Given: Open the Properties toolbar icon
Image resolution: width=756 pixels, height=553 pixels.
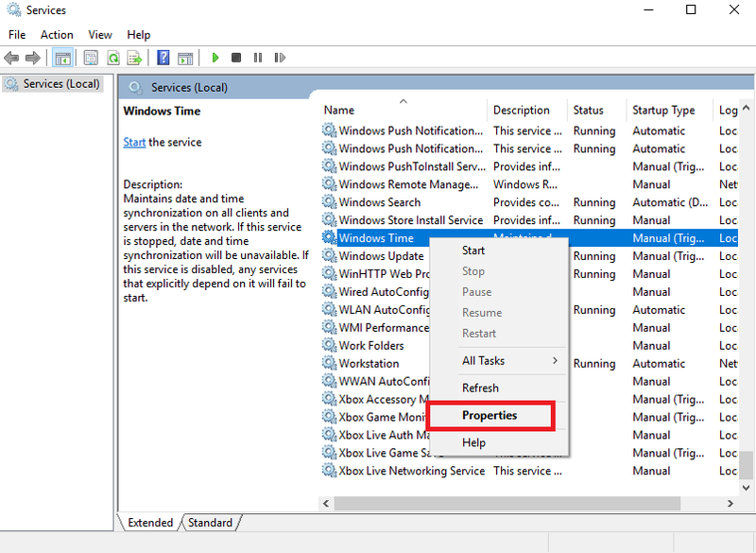Looking at the screenshot, I should tap(91, 58).
